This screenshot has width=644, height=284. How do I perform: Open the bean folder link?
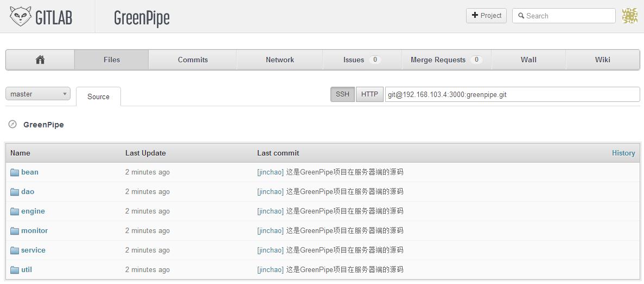(x=30, y=172)
